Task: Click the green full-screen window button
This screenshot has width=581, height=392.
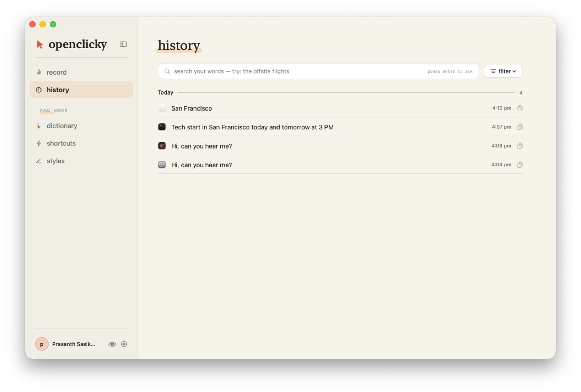Action: (x=53, y=24)
